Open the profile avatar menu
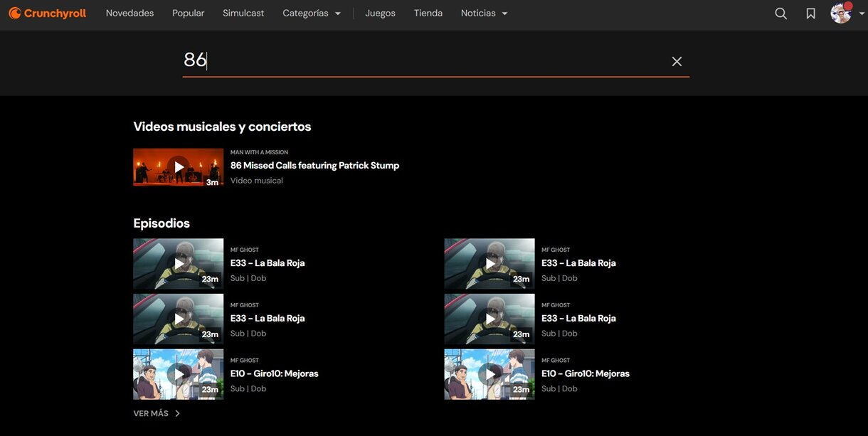The width and height of the screenshot is (868, 436). coord(841,13)
